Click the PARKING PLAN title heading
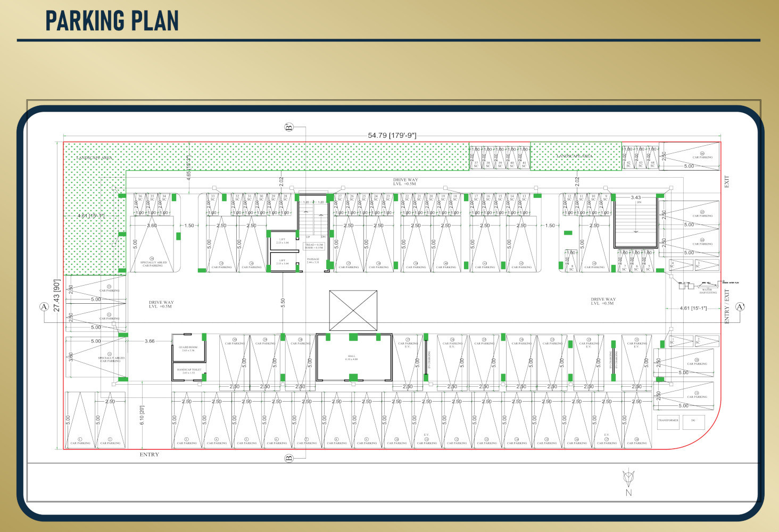Image resolution: width=779 pixels, height=532 pixels. pyautogui.click(x=112, y=21)
